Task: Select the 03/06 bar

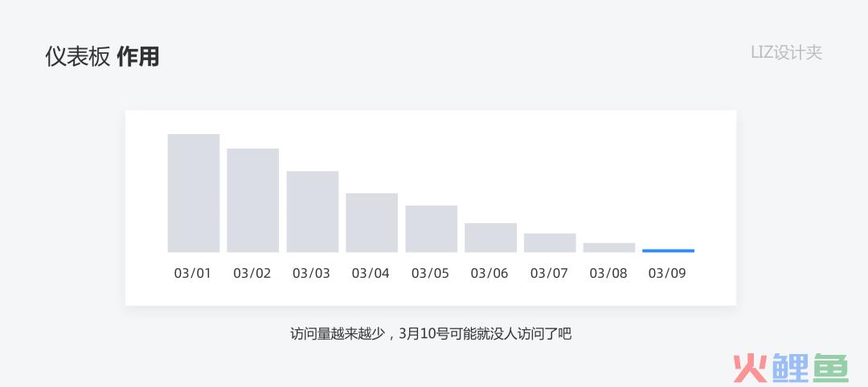Action: tap(490, 238)
